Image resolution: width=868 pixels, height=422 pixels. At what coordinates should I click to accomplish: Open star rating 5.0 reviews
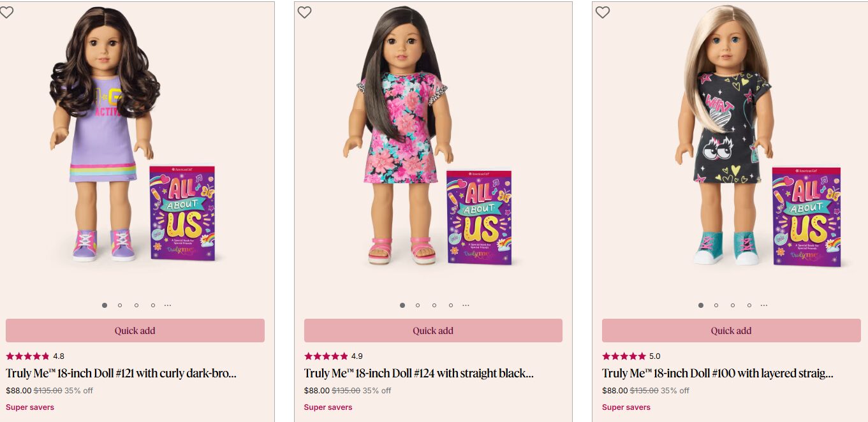(x=631, y=356)
